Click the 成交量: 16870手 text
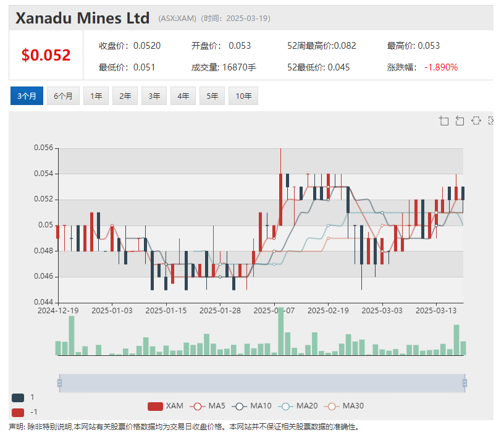The height and width of the screenshot is (443, 504). point(224,67)
